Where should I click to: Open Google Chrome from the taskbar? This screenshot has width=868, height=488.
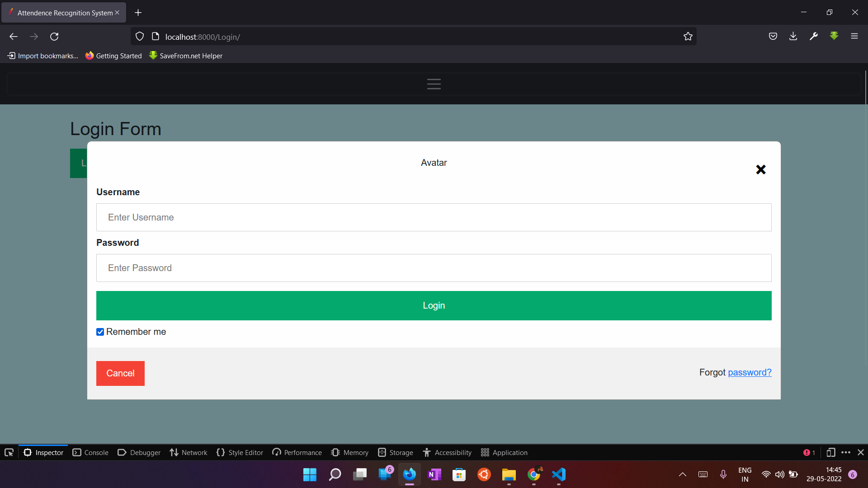(x=534, y=474)
